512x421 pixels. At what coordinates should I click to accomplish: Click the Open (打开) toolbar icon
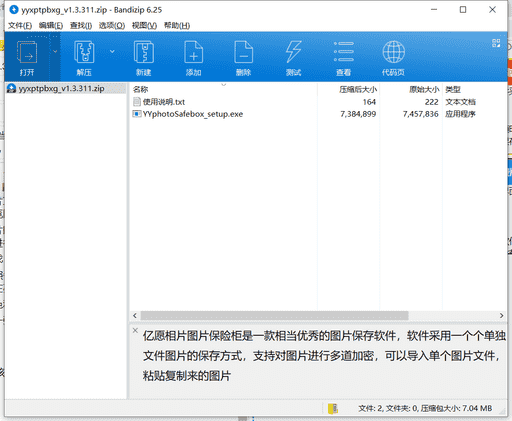pos(27,52)
